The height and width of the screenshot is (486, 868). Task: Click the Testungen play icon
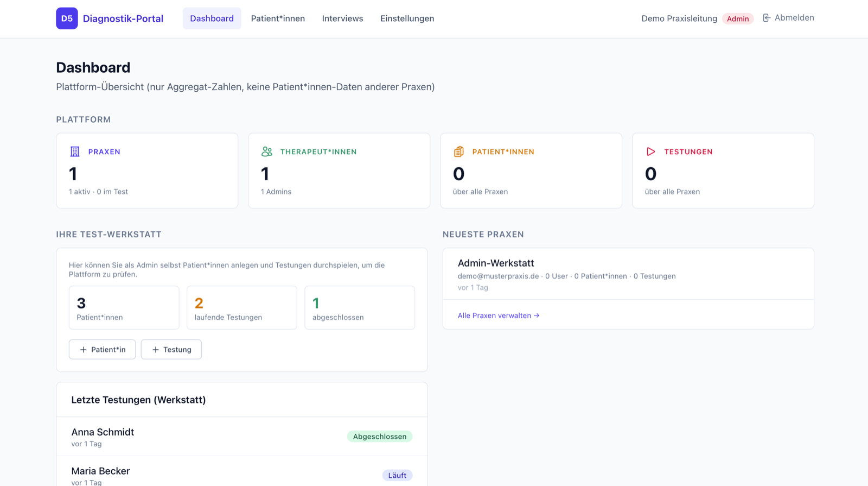[x=651, y=152]
